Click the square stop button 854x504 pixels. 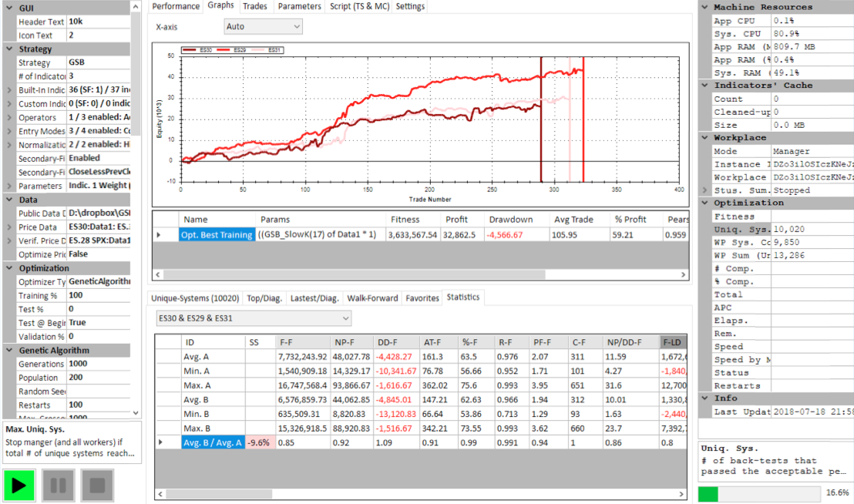point(97,486)
